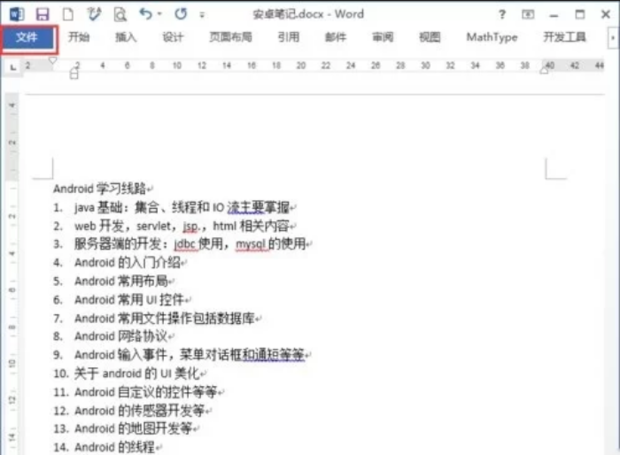
Task: Click the right indent marker on ruler
Action: tap(544, 71)
